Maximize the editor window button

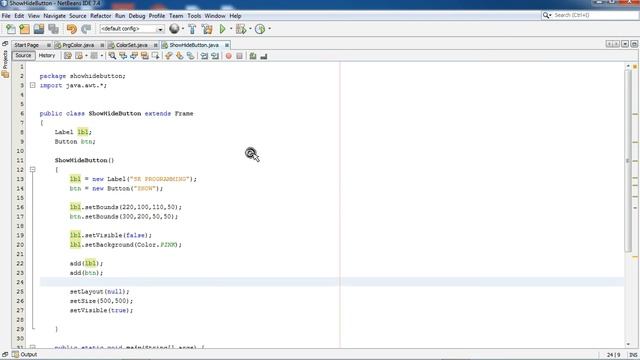pyautogui.click(x=634, y=44)
